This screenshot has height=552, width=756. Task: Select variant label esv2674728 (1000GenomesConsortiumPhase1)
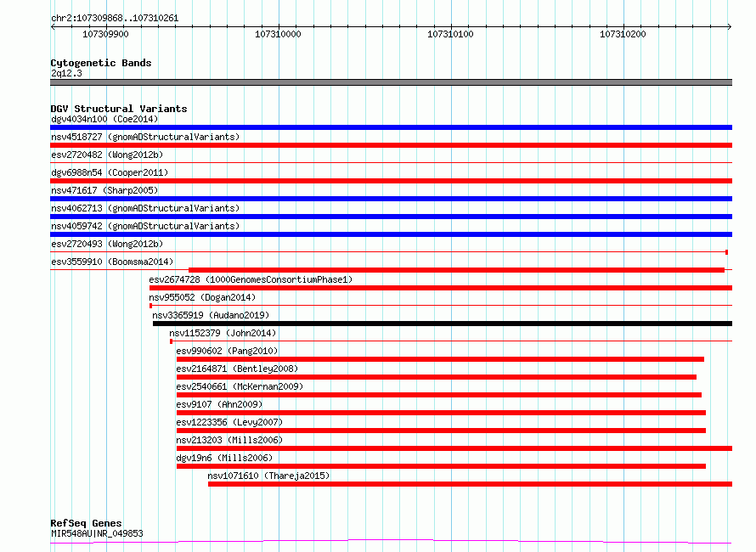(251, 279)
